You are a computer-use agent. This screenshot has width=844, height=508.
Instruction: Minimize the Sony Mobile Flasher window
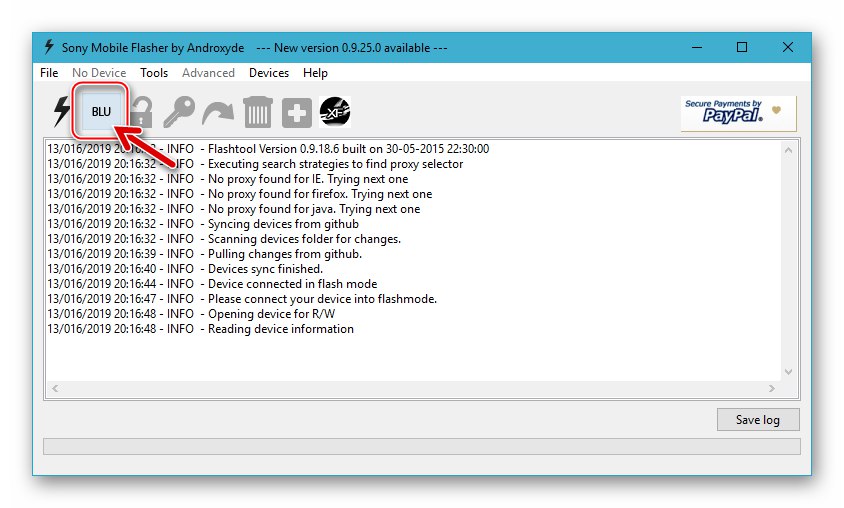pyautogui.click(x=697, y=47)
